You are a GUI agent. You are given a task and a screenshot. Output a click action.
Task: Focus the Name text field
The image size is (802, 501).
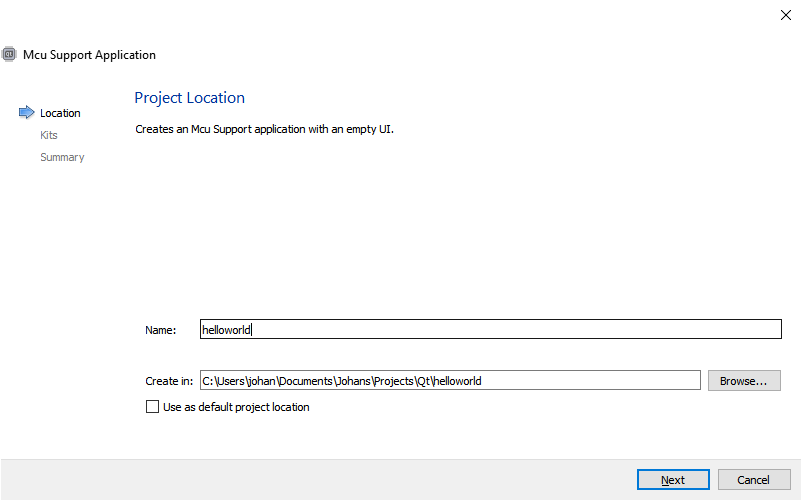point(490,329)
